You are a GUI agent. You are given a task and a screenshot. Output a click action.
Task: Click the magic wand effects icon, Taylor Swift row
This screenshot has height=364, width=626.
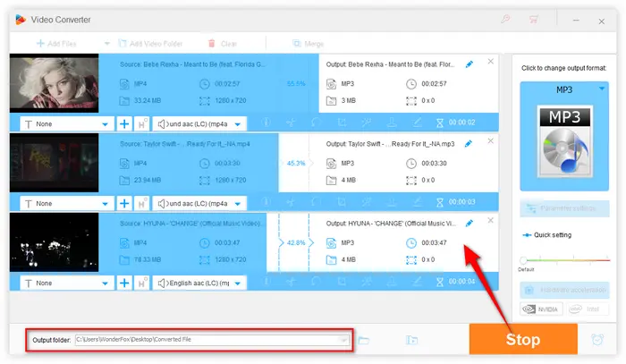(367, 202)
